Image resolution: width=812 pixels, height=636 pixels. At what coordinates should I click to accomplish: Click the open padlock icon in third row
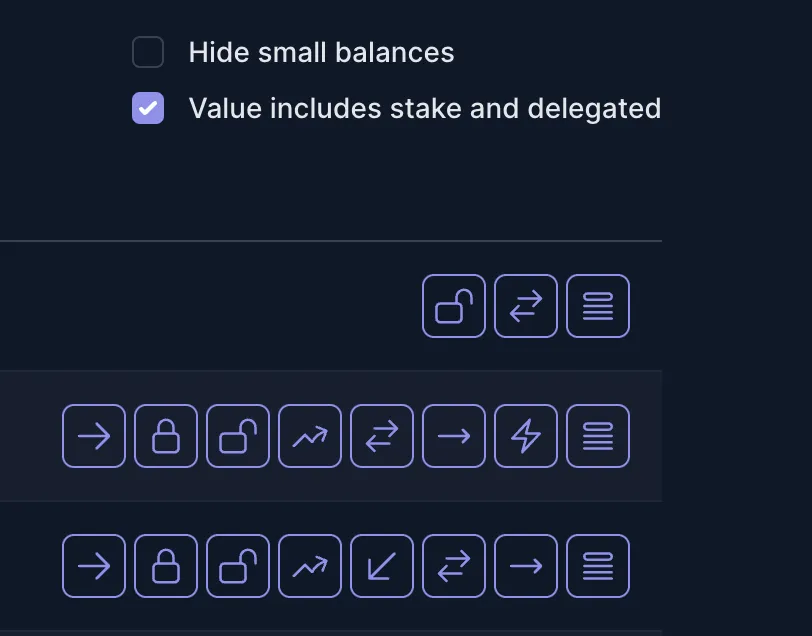tap(238, 566)
